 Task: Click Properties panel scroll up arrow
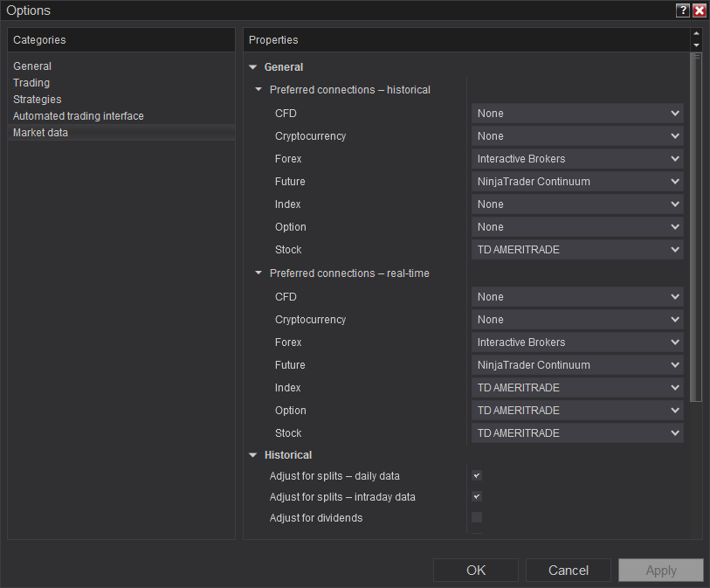pyautogui.click(x=696, y=35)
